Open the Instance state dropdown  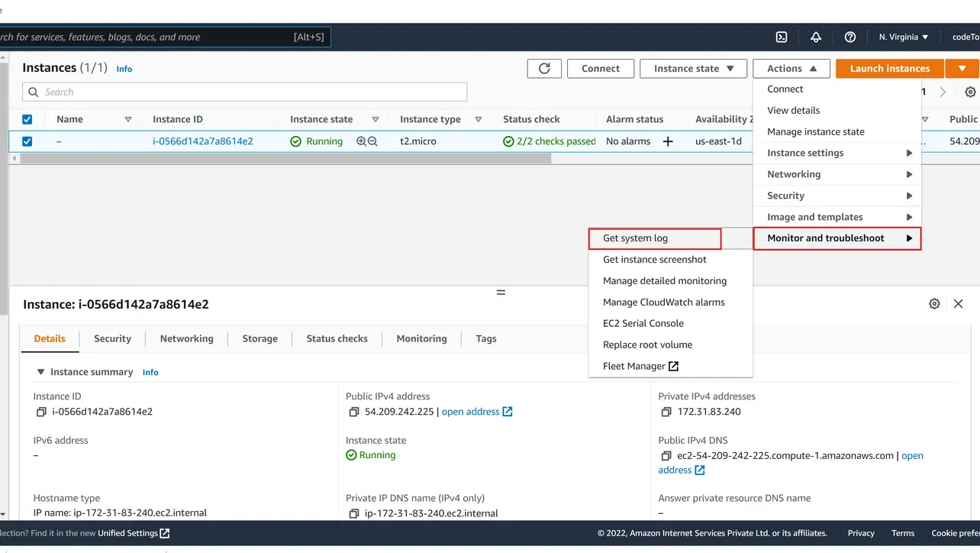coord(693,69)
